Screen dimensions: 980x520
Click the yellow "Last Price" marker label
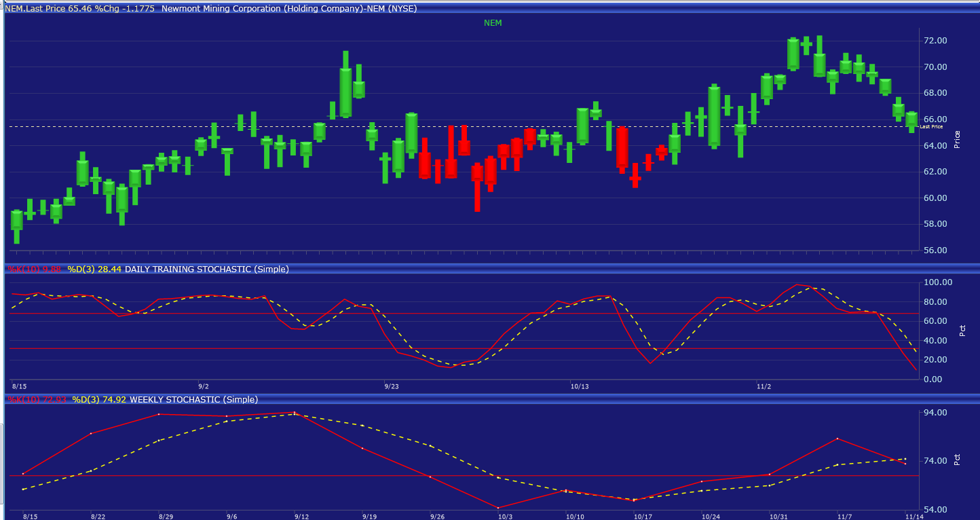pyautogui.click(x=931, y=127)
